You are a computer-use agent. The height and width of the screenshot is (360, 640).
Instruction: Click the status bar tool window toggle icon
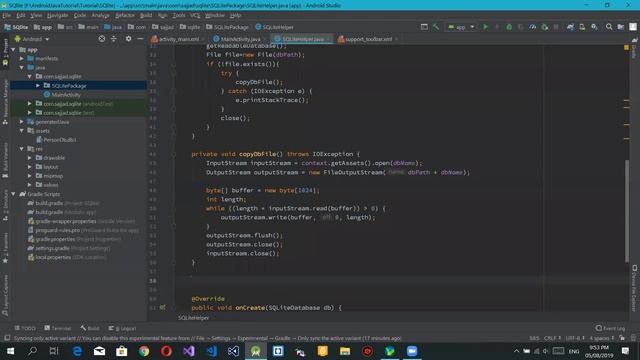point(7,338)
